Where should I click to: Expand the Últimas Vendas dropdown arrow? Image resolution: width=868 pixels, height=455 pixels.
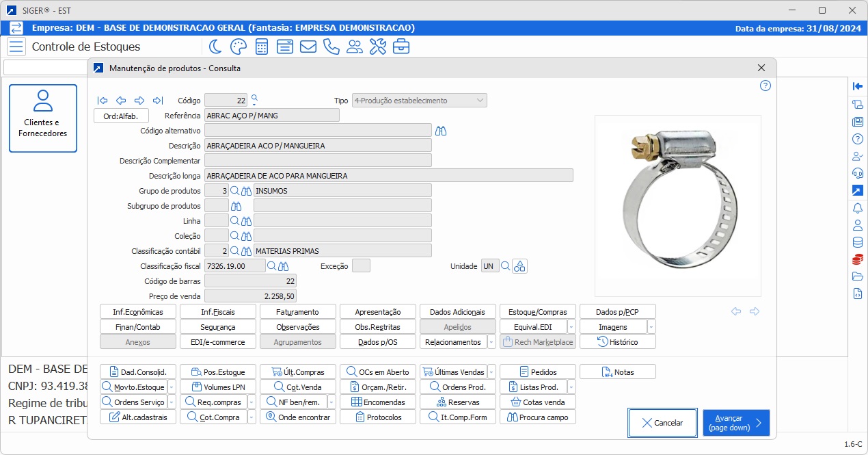point(491,372)
